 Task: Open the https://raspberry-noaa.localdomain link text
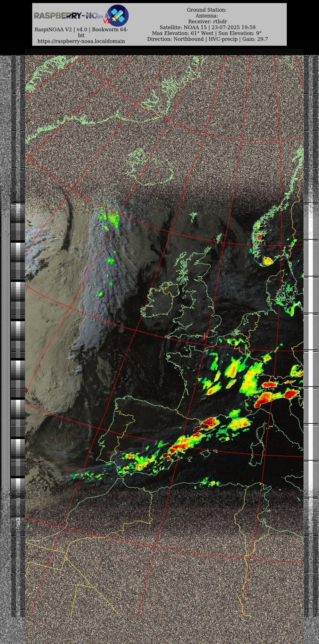(x=81, y=41)
